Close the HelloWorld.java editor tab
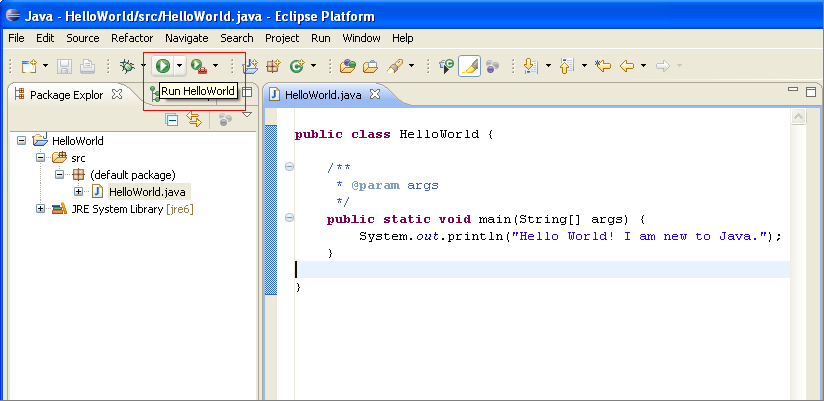Image resolution: width=824 pixels, height=401 pixels. pos(374,94)
